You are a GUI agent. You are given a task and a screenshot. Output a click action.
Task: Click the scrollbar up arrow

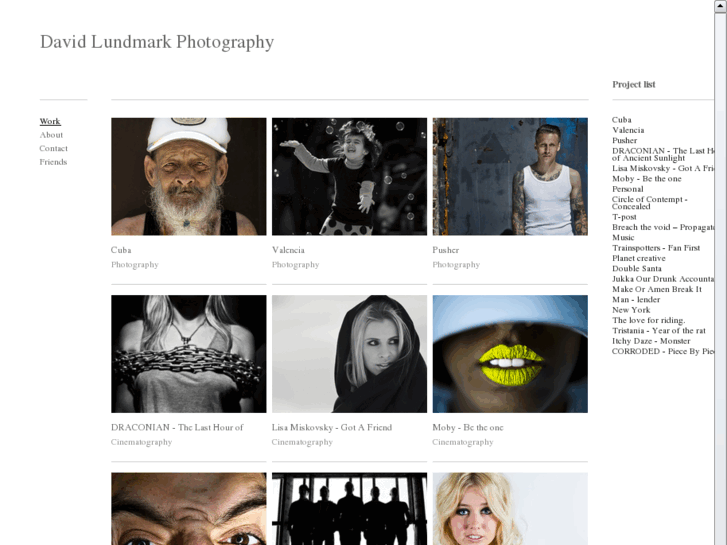721,6
